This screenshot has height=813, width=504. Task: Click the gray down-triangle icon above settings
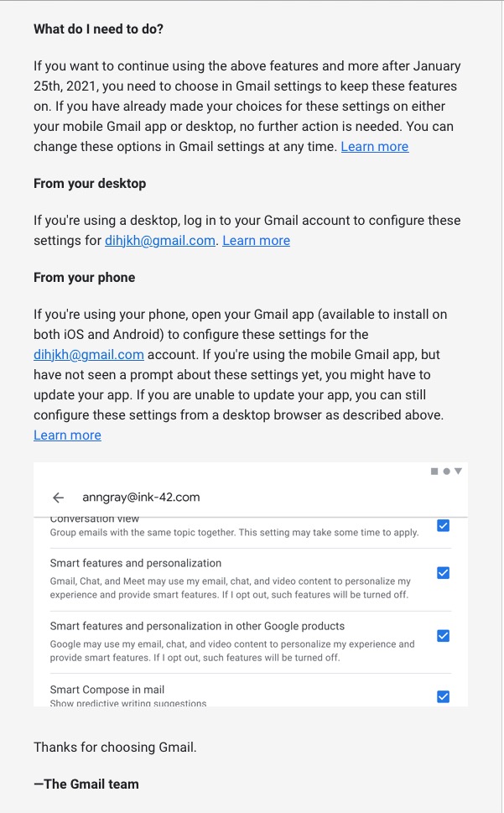coord(458,472)
